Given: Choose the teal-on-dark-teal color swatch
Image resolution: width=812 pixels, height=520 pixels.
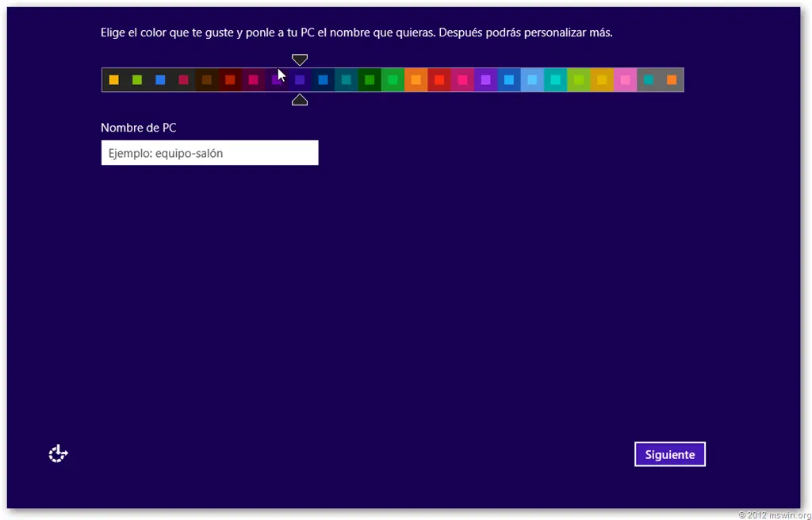Looking at the screenshot, I should click(x=347, y=80).
